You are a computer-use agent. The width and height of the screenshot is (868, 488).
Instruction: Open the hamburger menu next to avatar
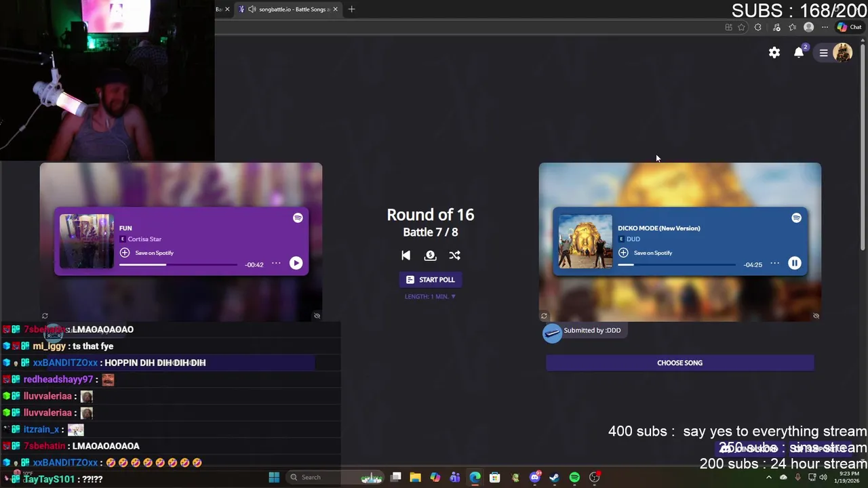(823, 53)
